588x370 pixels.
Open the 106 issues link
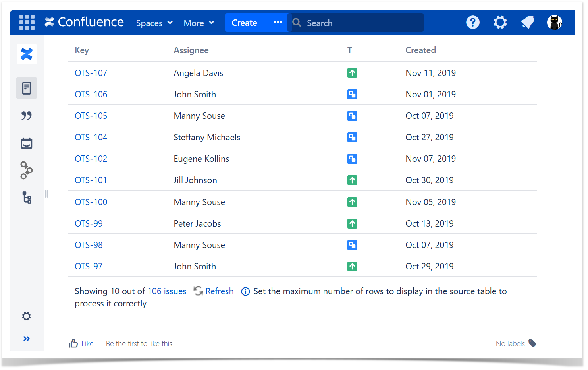(x=167, y=291)
